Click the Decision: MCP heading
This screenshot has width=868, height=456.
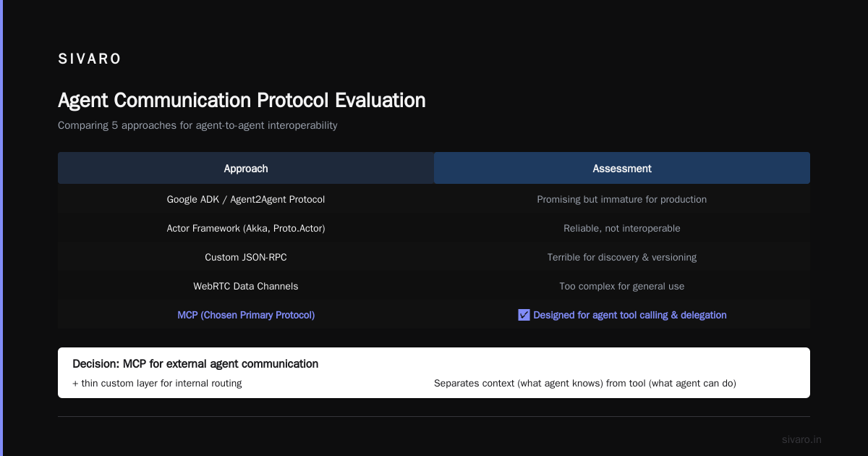pos(195,363)
